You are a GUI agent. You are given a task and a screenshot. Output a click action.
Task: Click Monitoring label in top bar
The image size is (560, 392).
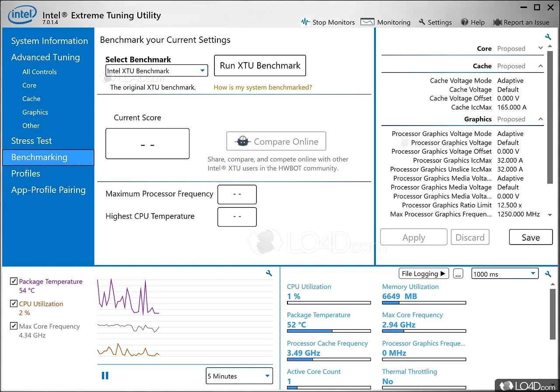[x=394, y=22]
